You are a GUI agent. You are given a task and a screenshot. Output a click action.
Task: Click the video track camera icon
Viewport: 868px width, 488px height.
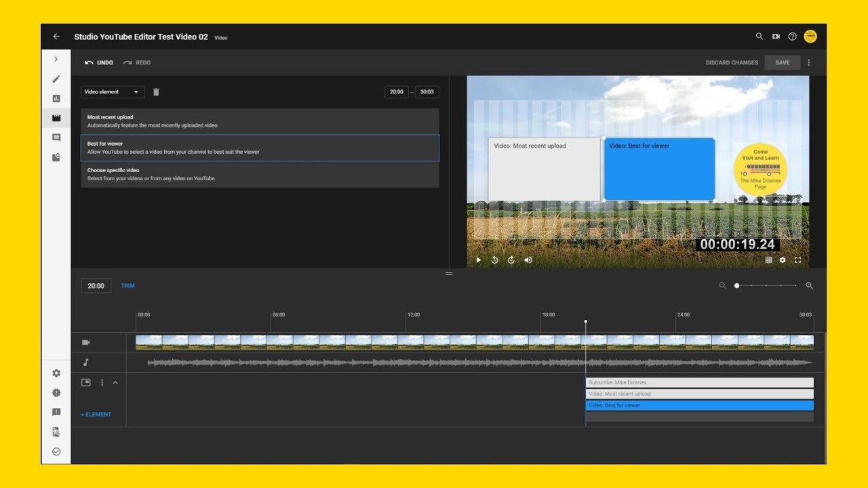click(86, 342)
